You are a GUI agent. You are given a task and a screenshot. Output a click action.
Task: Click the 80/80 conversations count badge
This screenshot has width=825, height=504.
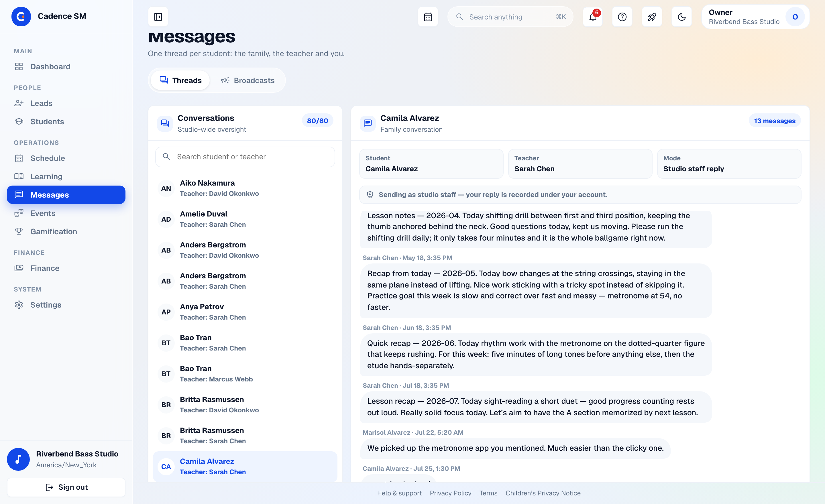tap(317, 121)
